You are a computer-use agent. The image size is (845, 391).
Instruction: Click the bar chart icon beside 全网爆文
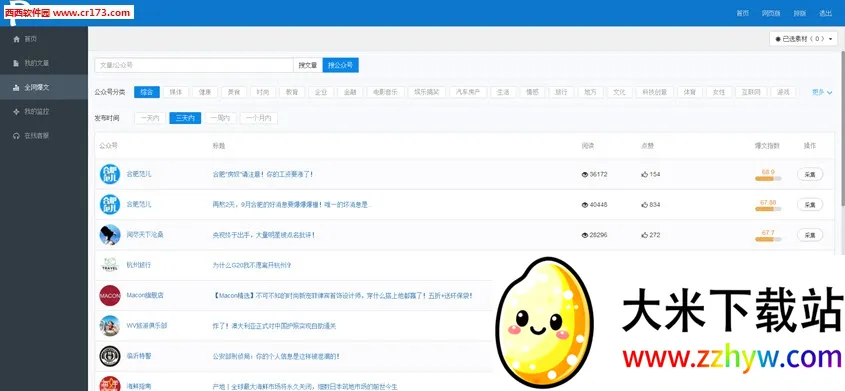[16, 87]
